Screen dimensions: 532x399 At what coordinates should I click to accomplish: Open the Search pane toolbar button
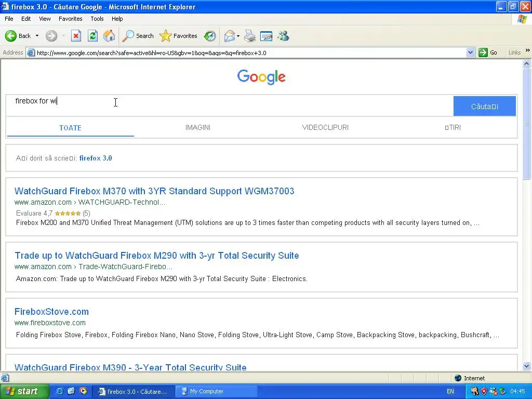138,36
